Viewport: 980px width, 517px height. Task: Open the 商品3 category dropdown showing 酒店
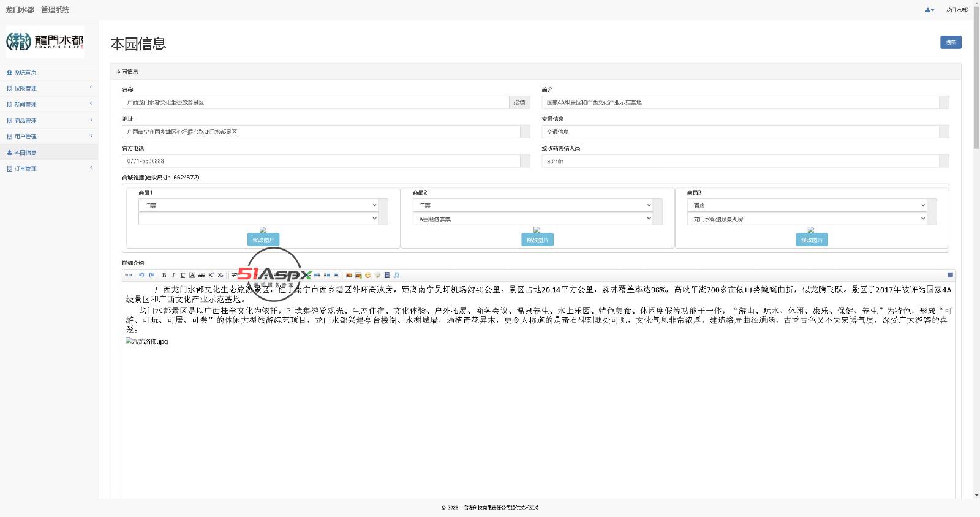[807, 205]
